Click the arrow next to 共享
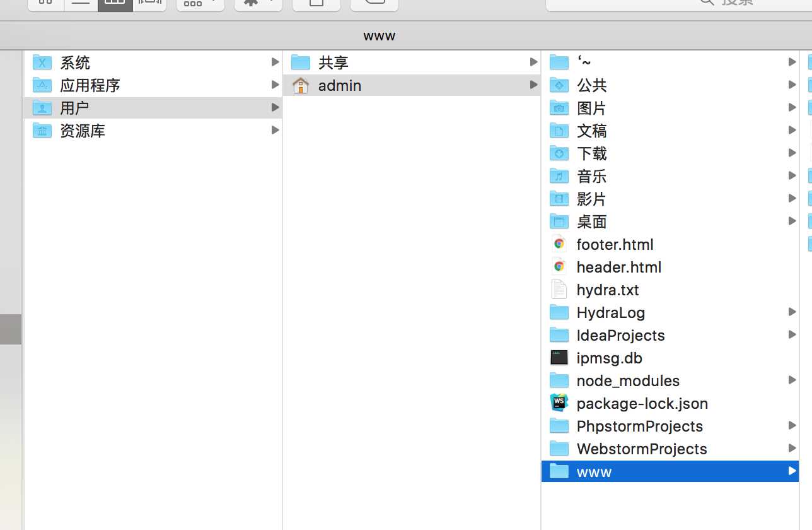Screen dimensions: 812x530 pyautogui.click(x=533, y=62)
